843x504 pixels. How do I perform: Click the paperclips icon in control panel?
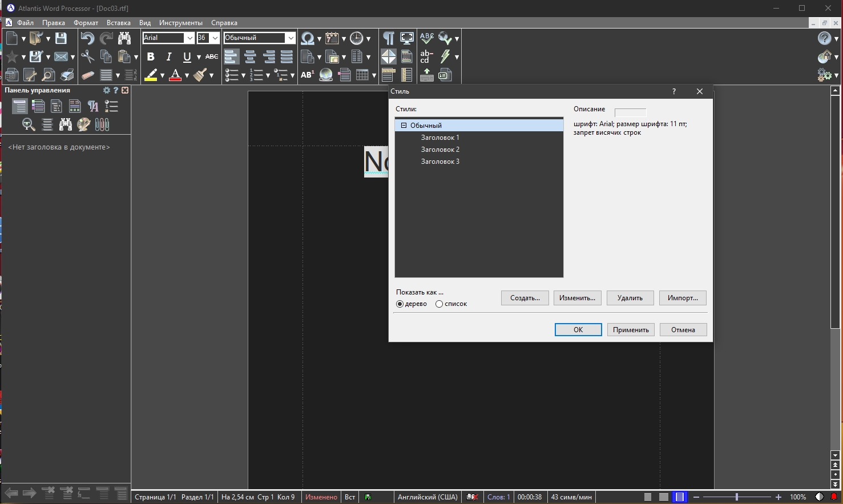(x=102, y=124)
